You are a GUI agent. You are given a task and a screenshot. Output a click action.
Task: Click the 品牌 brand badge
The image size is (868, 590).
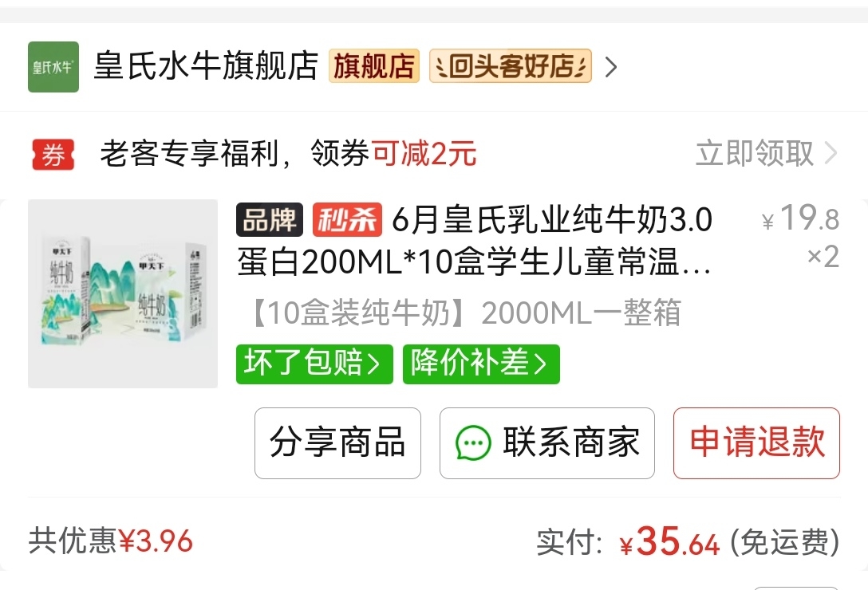(270, 220)
